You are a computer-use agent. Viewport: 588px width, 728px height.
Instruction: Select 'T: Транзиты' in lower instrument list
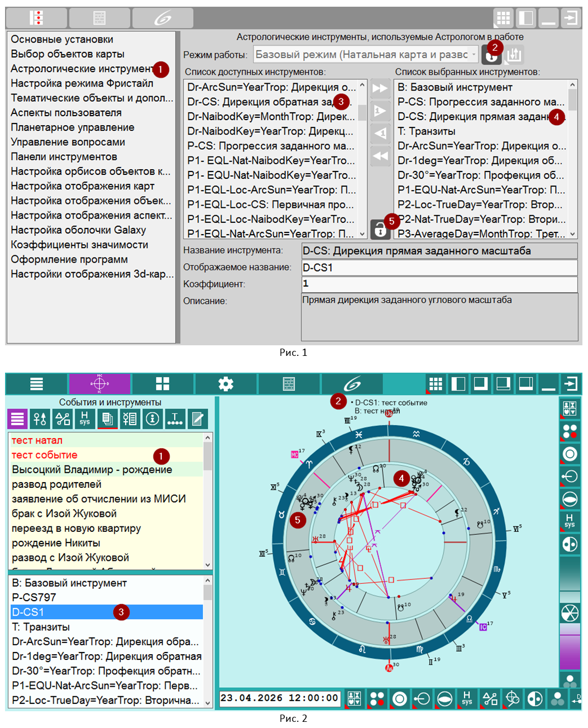point(41,627)
